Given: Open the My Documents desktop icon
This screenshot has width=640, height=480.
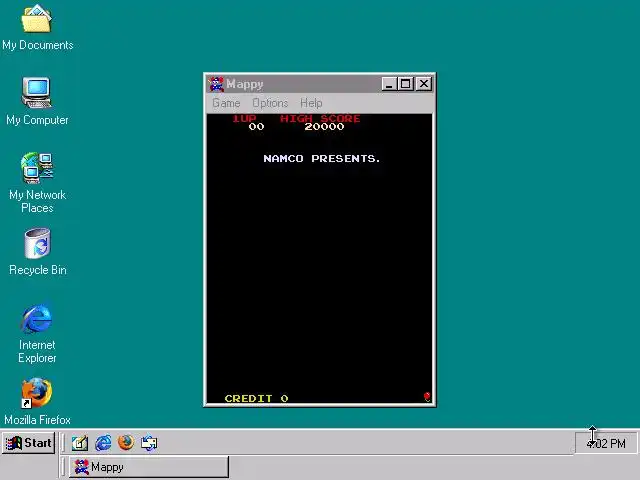Looking at the screenshot, I should [x=37, y=27].
